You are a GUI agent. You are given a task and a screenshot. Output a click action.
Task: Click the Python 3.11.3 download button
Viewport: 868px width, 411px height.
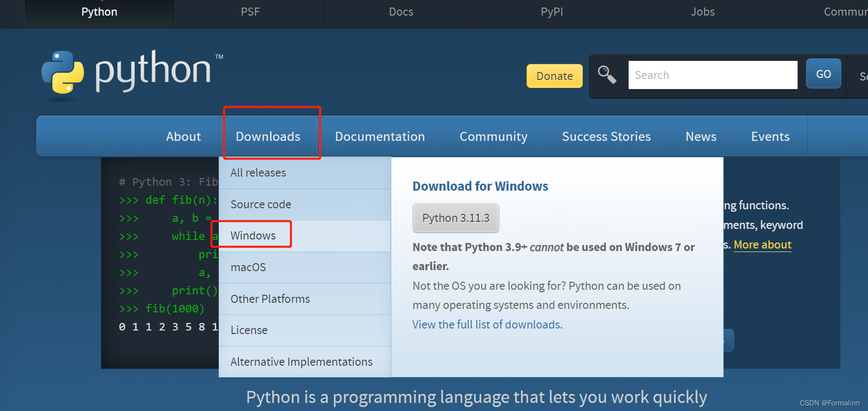coord(456,218)
